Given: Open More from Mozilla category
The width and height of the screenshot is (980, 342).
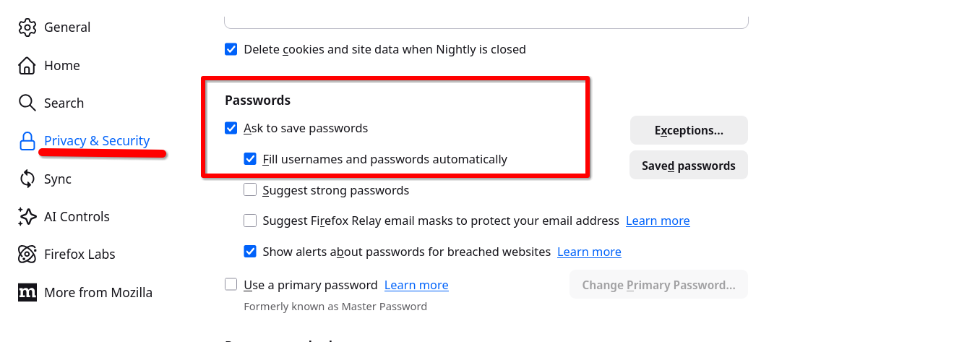Looking at the screenshot, I should point(98,292).
